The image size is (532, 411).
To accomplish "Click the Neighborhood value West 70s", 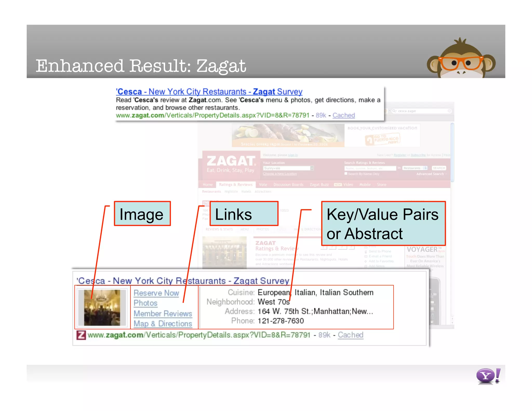I will (x=274, y=302).
